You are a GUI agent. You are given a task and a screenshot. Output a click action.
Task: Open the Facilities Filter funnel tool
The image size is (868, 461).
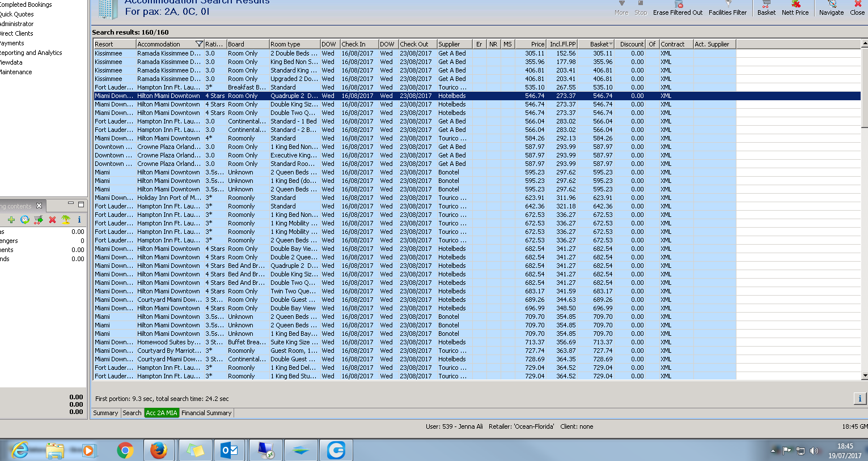[x=728, y=5]
